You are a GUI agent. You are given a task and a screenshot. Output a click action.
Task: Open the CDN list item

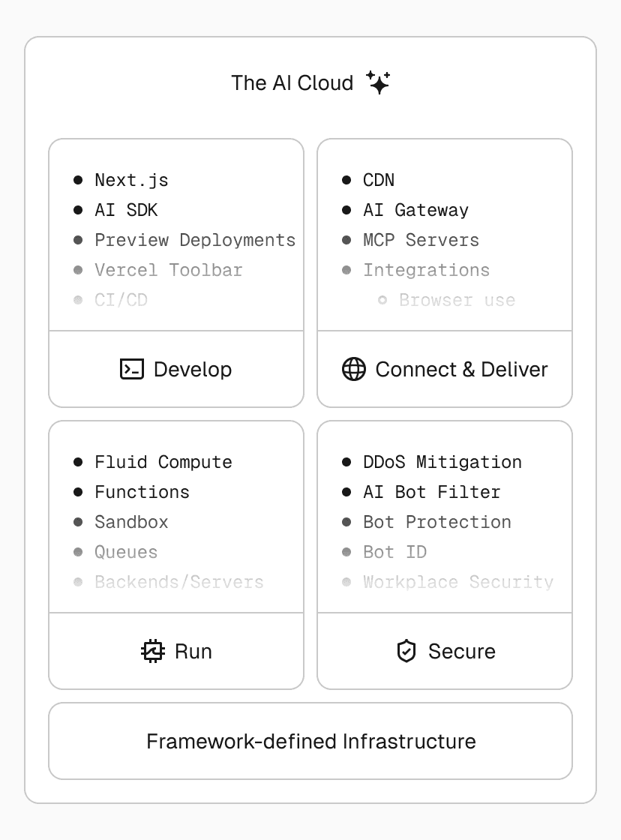coord(379,180)
